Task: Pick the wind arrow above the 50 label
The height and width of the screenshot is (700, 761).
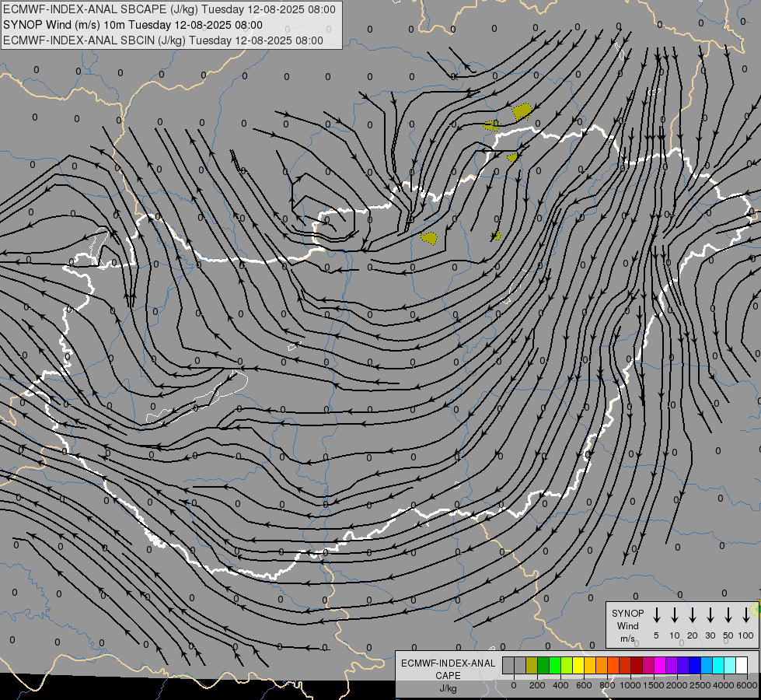Action: click(x=728, y=615)
